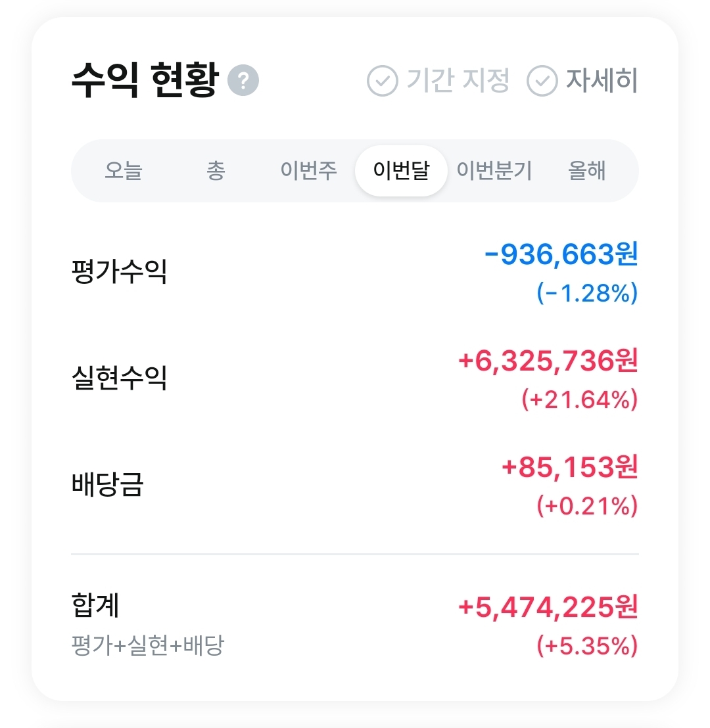Viewport: 710px width, 728px height.
Task: Choose the 올해 tab
Action: point(586,171)
